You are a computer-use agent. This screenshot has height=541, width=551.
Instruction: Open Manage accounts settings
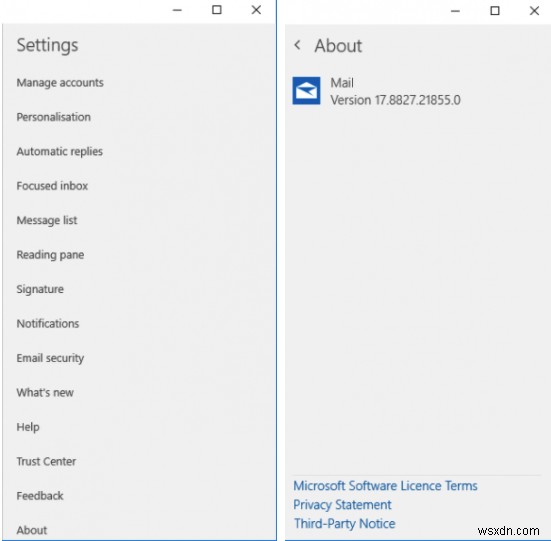[60, 83]
